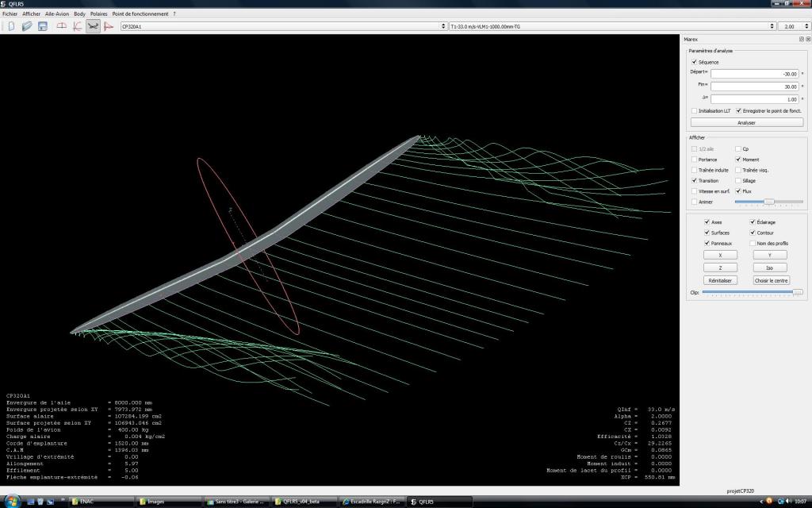Open QFLR5_v04_beta folder from taskbar
Screen dimensions: 812x508
tap(304, 502)
